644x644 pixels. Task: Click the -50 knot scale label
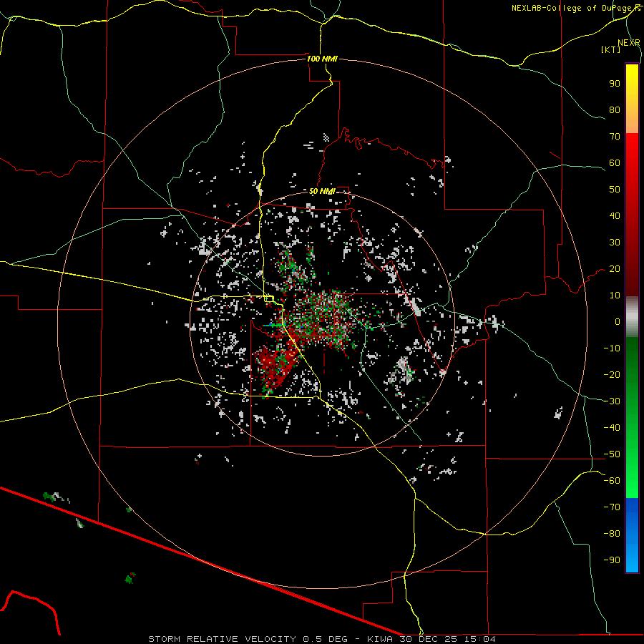click(612, 454)
